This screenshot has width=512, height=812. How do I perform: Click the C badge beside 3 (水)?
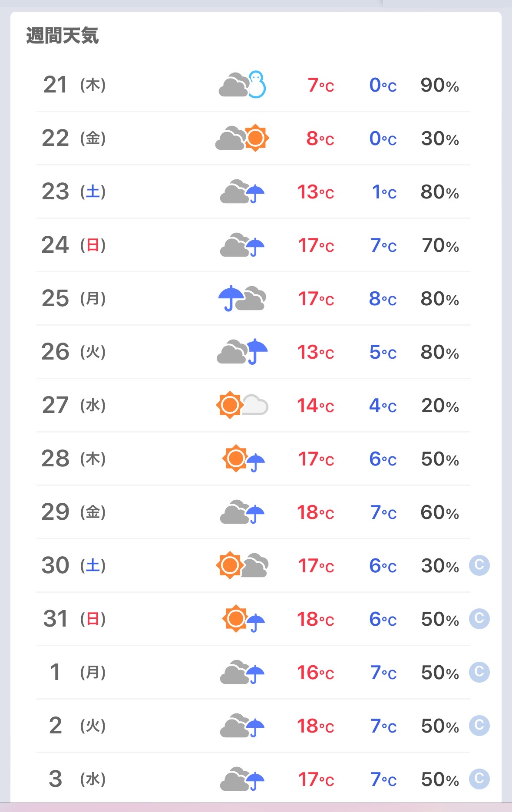coord(479,779)
